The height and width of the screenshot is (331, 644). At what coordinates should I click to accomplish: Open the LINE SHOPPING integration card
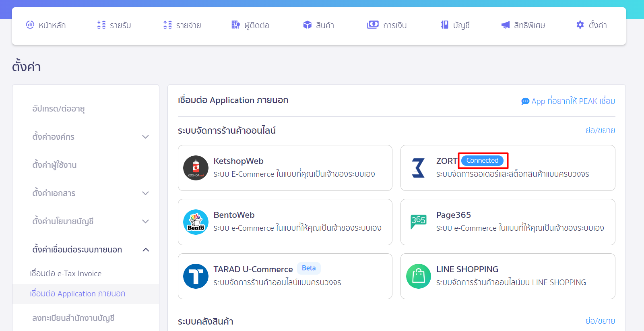coord(508,276)
